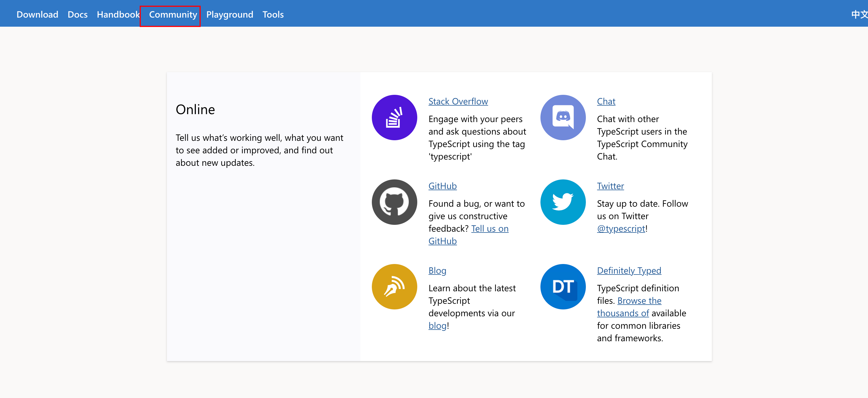The image size is (868, 398).
Task: Open the @typescript Twitter handle link
Action: 621,229
